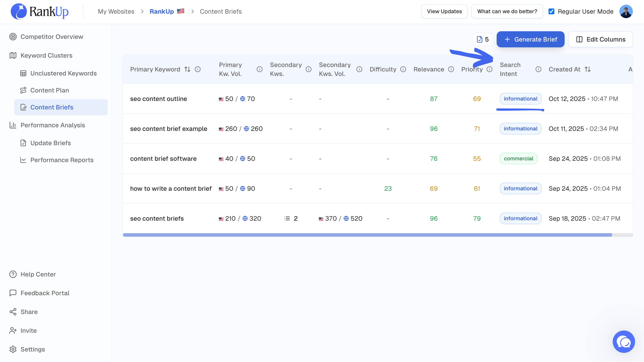This screenshot has width=644, height=362.
Task: Open the Edit Columns button
Action: pyautogui.click(x=600, y=40)
